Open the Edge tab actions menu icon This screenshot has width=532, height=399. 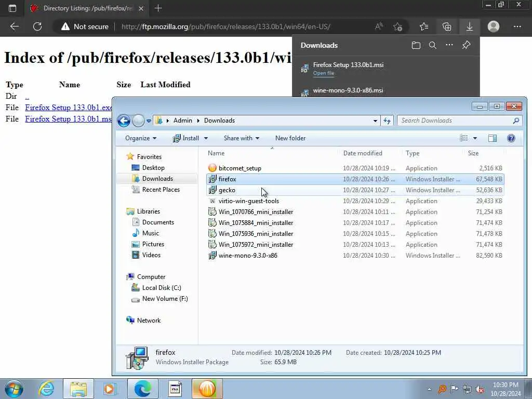point(12,8)
